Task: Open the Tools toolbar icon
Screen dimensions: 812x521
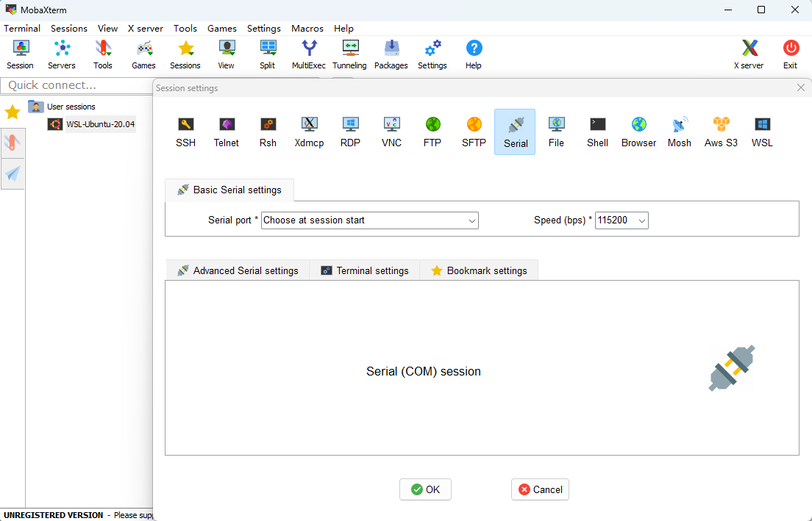Action: [102, 54]
